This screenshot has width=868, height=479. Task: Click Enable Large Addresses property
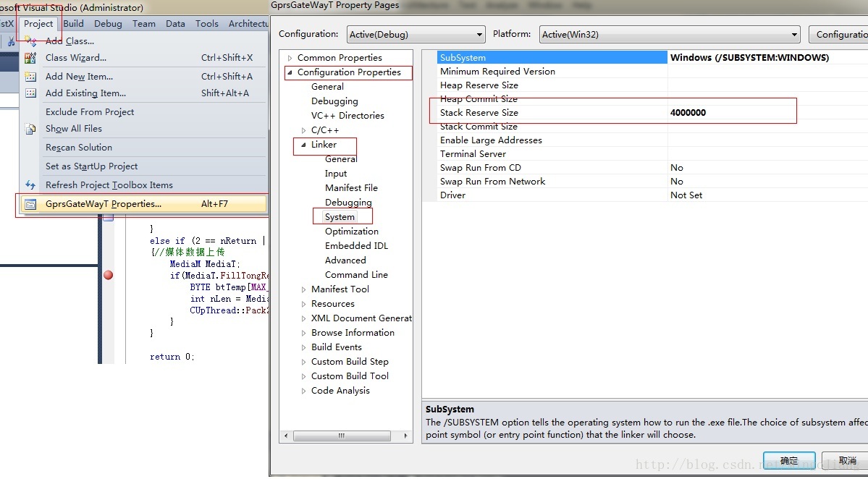491,140
